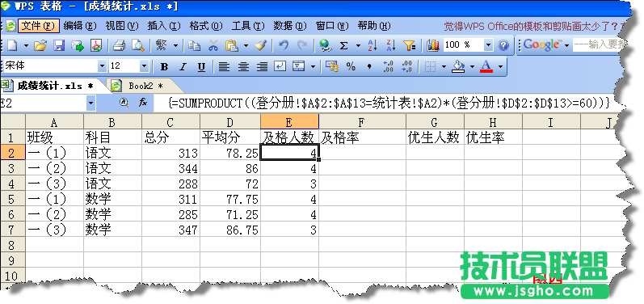The image size is (644, 304).
Task: Click the 繁 Chinese conversion button
Action: [161, 45]
